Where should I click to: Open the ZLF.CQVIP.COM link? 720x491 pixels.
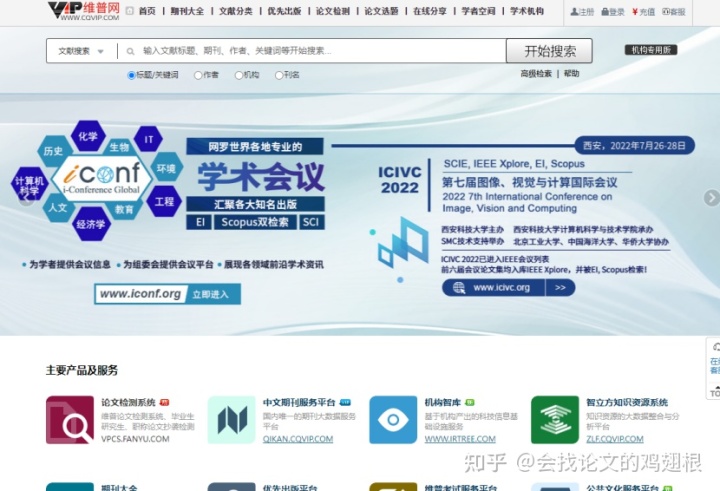click(615, 439)
